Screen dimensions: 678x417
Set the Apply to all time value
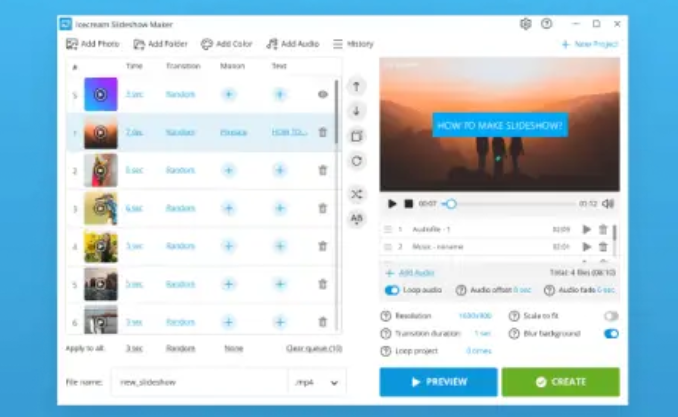134,348
